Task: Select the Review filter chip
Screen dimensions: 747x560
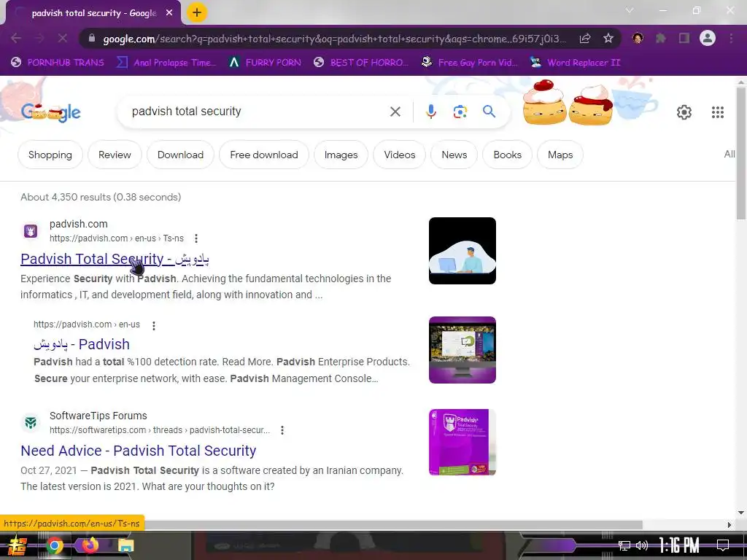Action: click(115, 155)
